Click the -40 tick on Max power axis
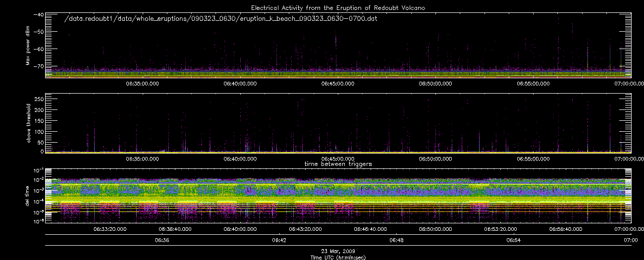Viewport: 644px width, 260px height. pos(38,14)
